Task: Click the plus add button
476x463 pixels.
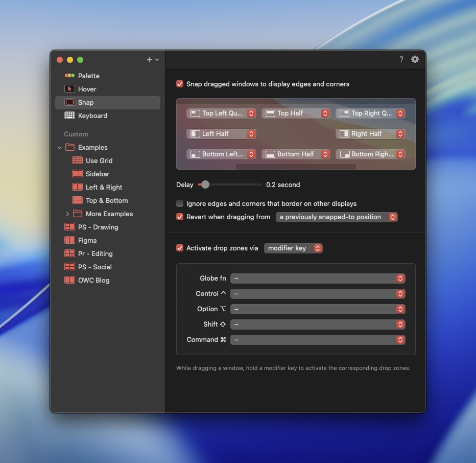Action: coord(150,60)
